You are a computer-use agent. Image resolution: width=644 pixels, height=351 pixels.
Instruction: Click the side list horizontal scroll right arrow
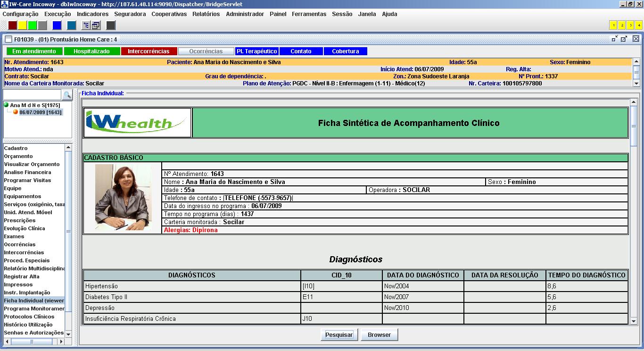61,342
